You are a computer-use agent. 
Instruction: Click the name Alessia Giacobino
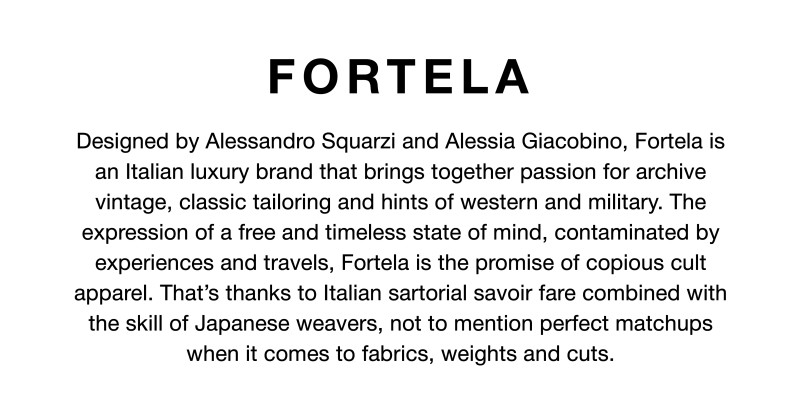536,141
